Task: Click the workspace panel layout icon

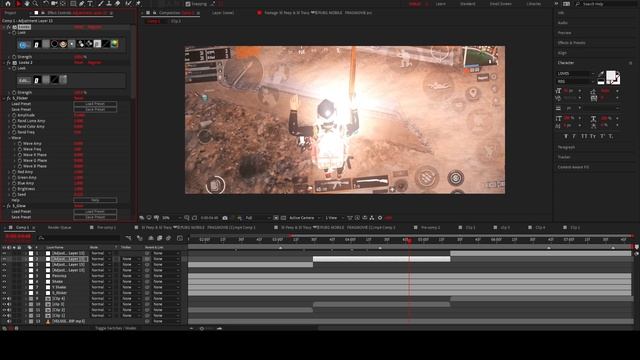Action: (567, 4)
